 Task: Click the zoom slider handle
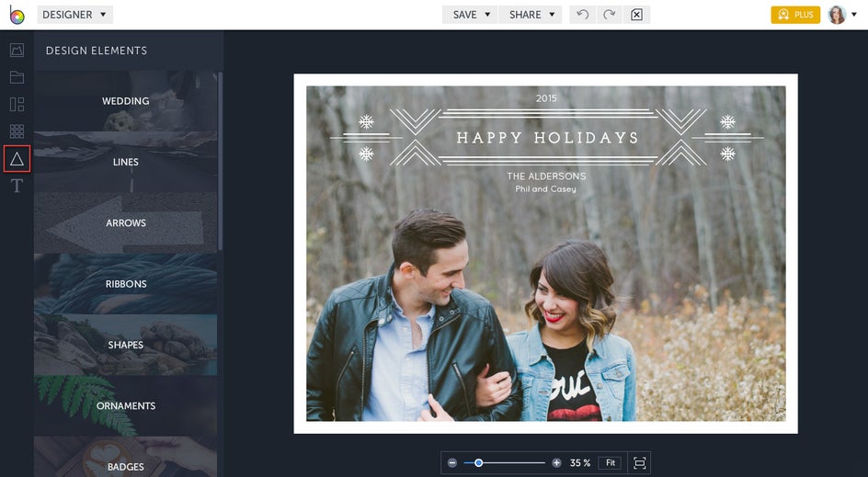[x=478, y=462]
